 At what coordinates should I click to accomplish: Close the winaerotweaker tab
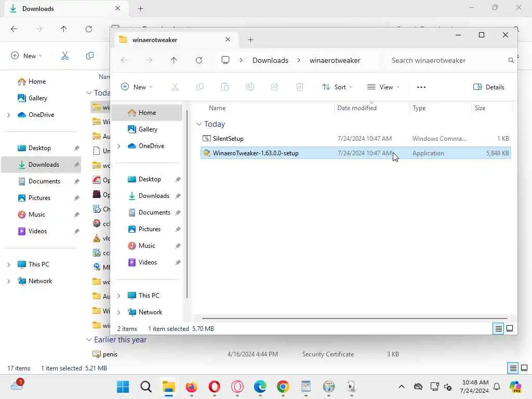pos(228,39)
